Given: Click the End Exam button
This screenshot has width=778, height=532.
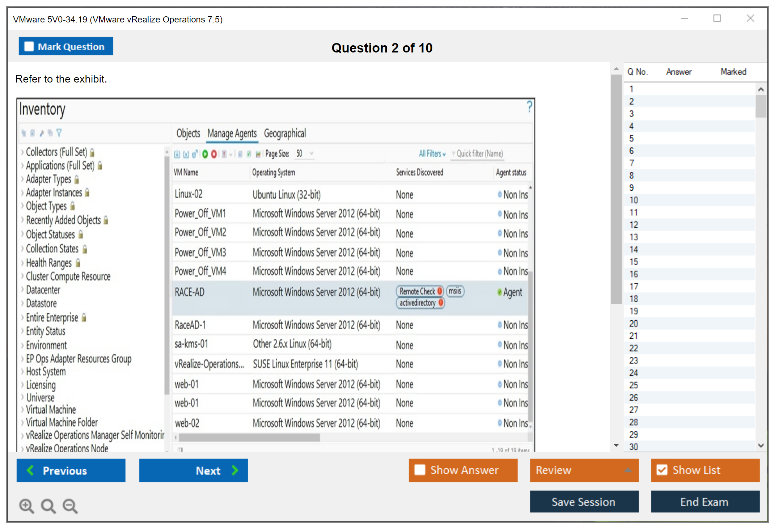Looking at the screenshot, I should click(705, 502).
